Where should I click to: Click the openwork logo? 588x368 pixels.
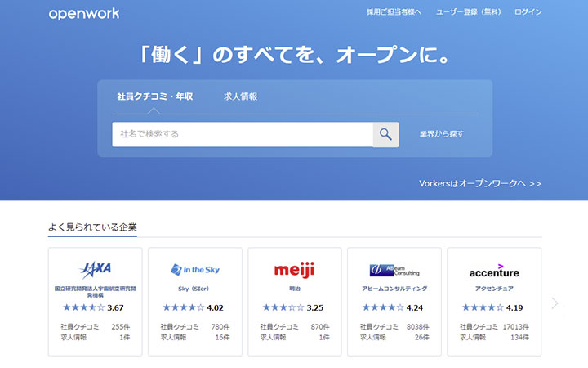pyautogui.click(x=83, y=13)
